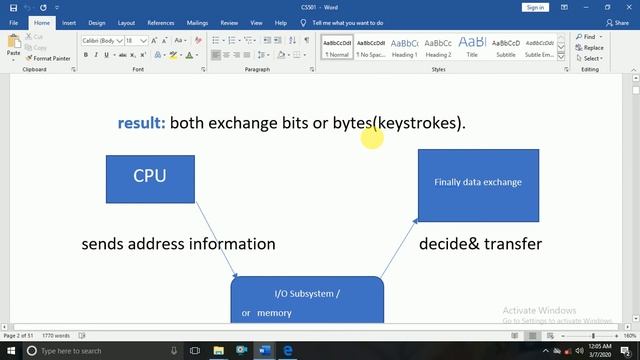Toggle show paragraph marks

click(307, 40)
